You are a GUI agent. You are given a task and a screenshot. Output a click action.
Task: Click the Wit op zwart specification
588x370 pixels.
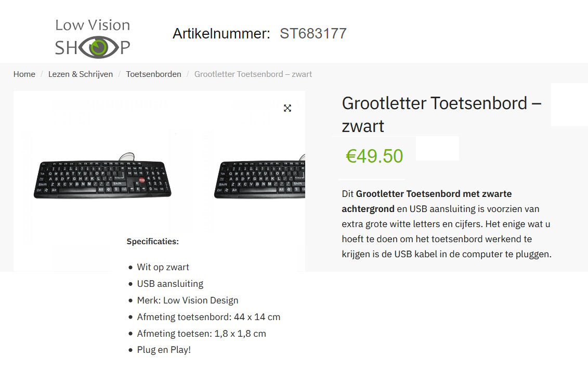163,267
